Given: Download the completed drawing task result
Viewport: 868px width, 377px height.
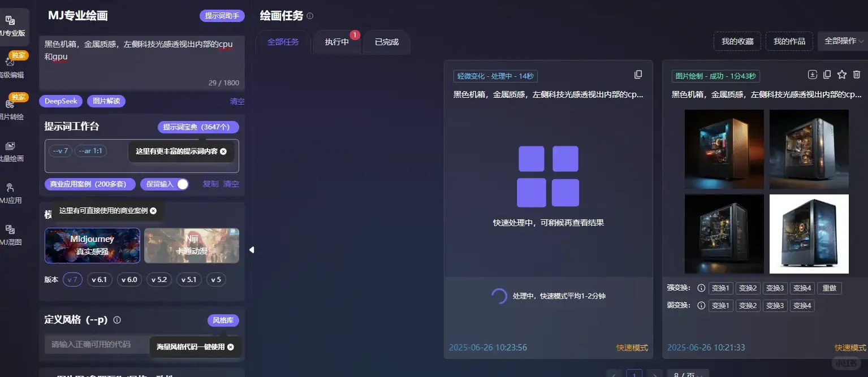Looking at the screenshot, I should tap(813, 74).
